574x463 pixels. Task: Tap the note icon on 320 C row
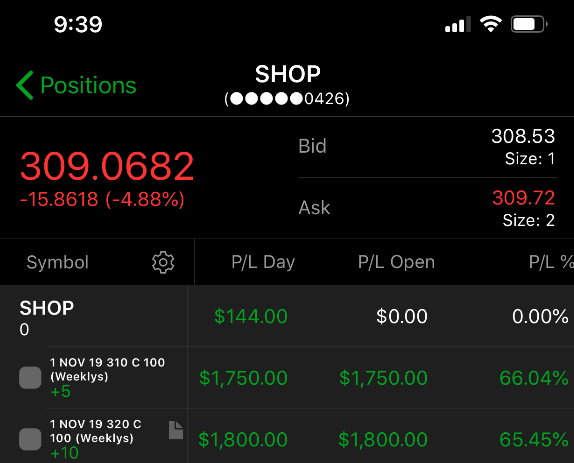(x=176, y=430)
